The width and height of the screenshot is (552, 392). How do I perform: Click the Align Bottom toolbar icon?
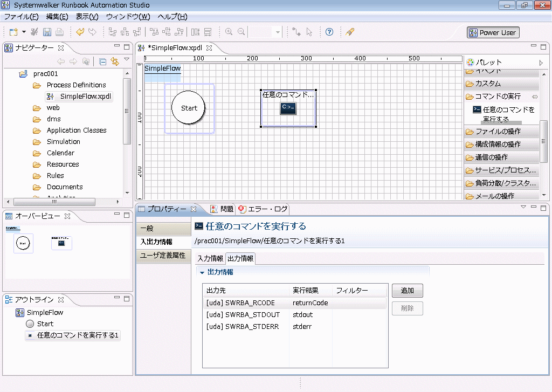pyautogui.click(x=179, y=32)
